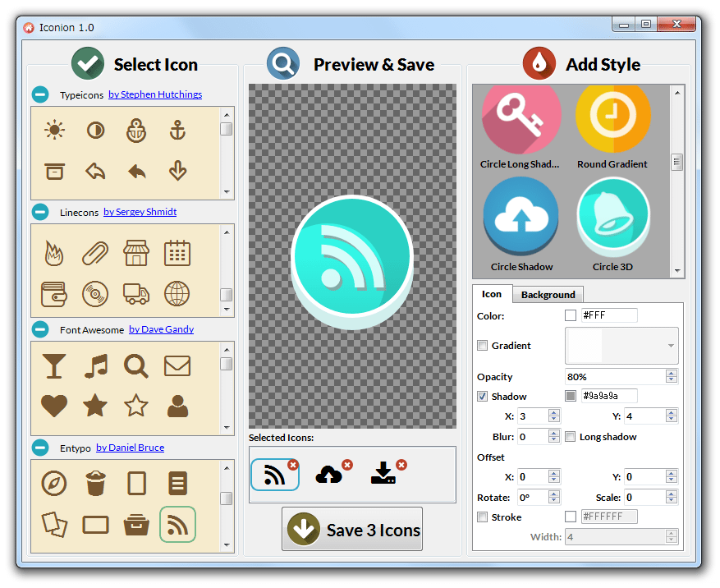This screenshot has width=720, height=588.
Task: Select the globe icon in Linecons
Action: 177,294
